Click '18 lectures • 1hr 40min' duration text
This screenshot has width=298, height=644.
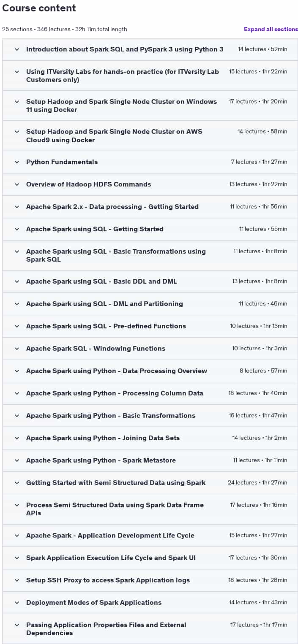(258, 393)
